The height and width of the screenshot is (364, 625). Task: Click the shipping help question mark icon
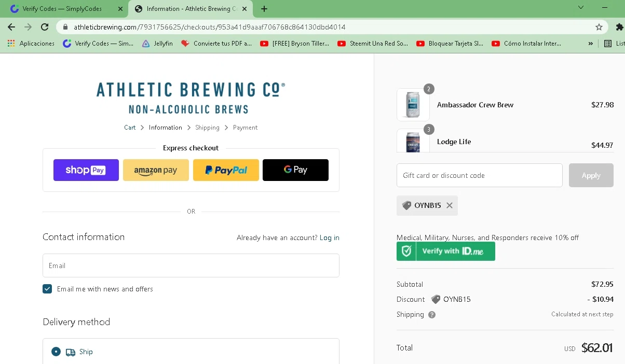pyautogui.click(x=432, y=315)
